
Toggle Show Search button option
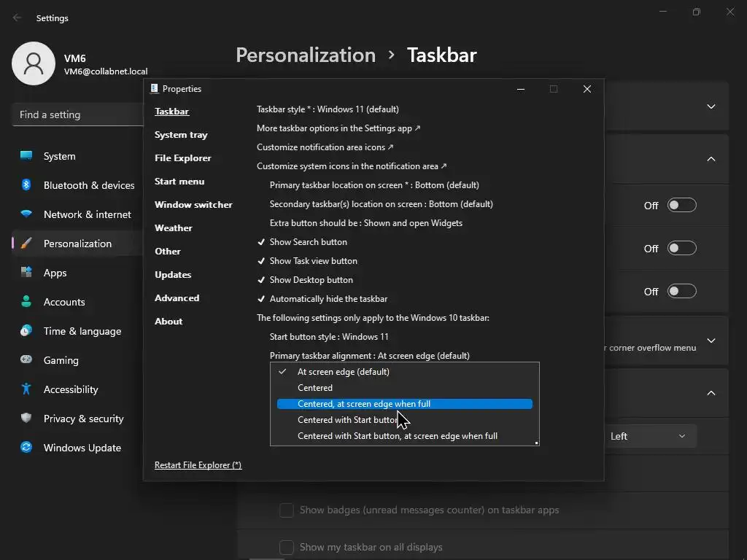click(x=308, y=242)
